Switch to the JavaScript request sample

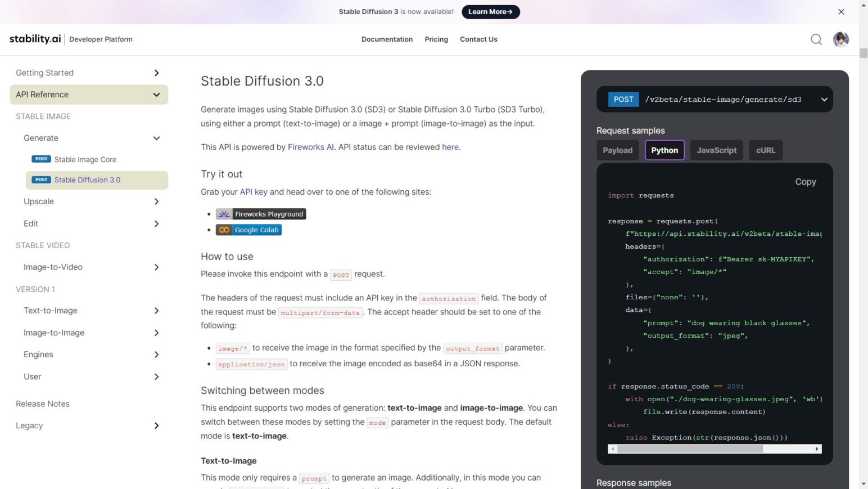tap(716, 150)
